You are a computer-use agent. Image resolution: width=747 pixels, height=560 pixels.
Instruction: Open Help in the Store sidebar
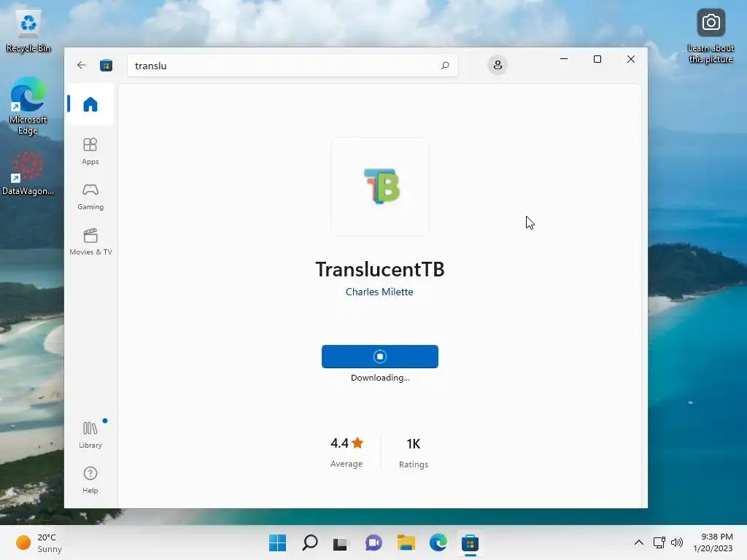90,480
